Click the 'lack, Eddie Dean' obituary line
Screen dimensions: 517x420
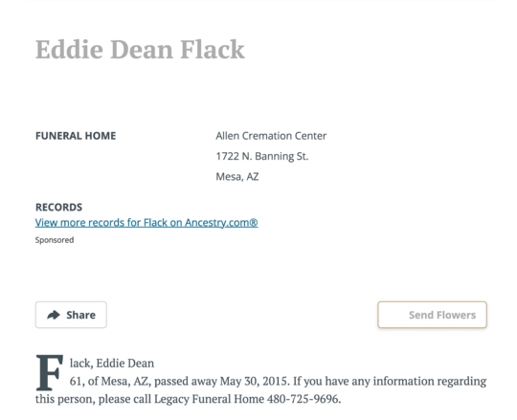tap(112, 363)
